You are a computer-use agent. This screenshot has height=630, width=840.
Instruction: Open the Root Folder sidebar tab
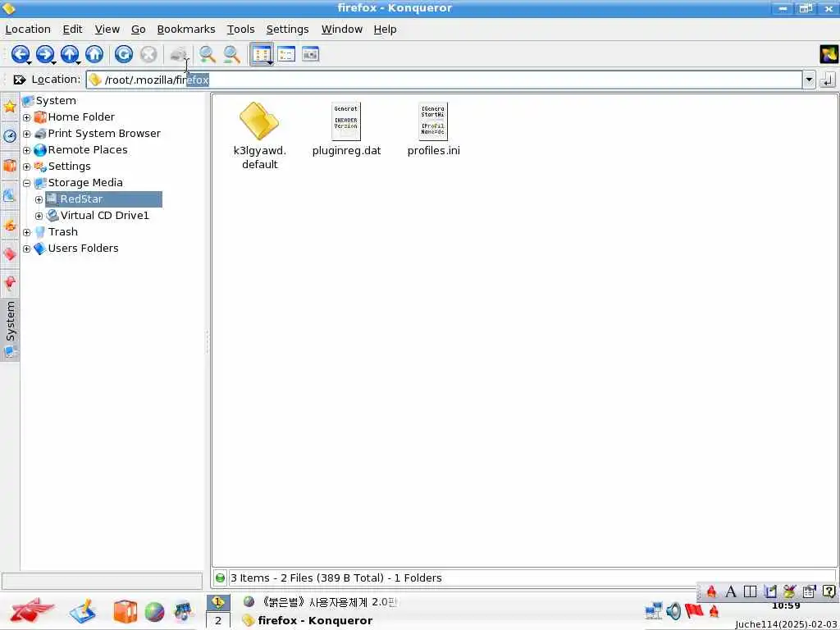[x=10, y=225]
